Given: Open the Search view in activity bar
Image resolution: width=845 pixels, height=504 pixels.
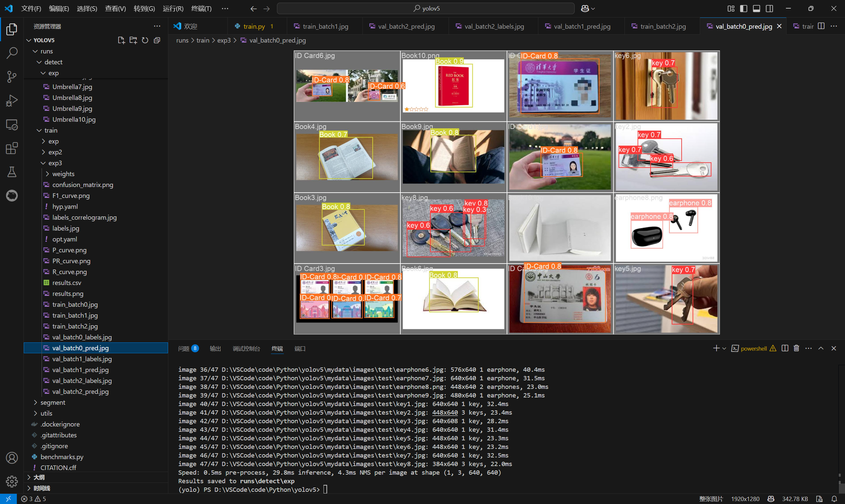Looking at the screenshot, I should [x=12, y=53].
